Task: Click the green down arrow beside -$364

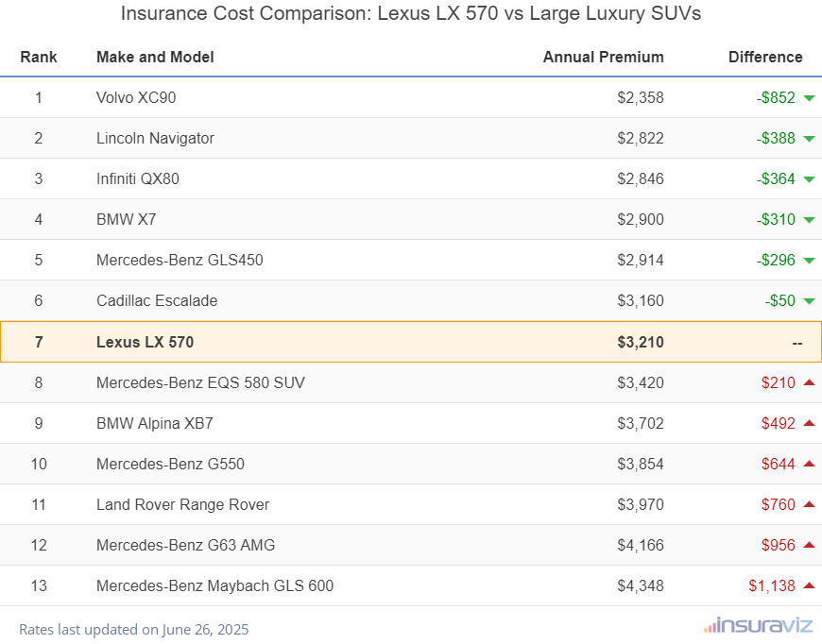Action: pyautogui.click(x=809, y=179)
